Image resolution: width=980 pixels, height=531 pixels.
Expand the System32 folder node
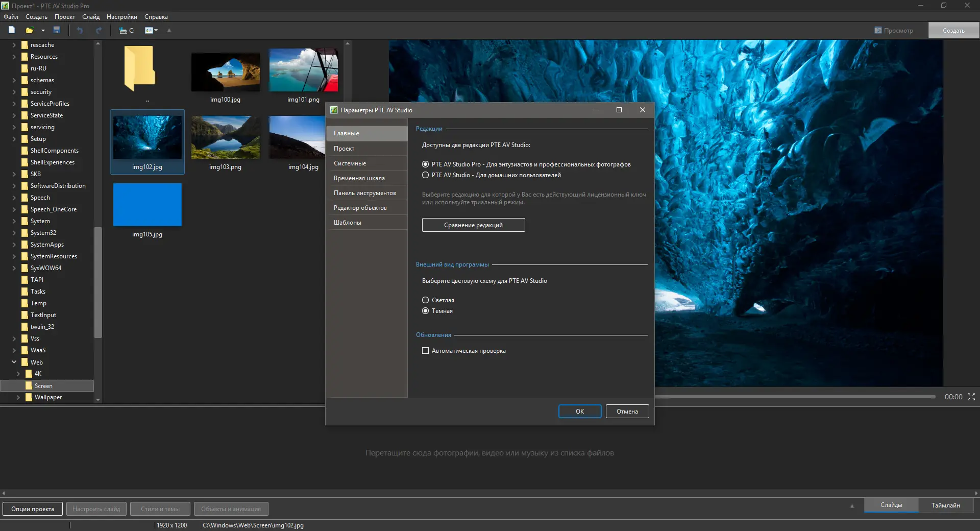point(14,233)
